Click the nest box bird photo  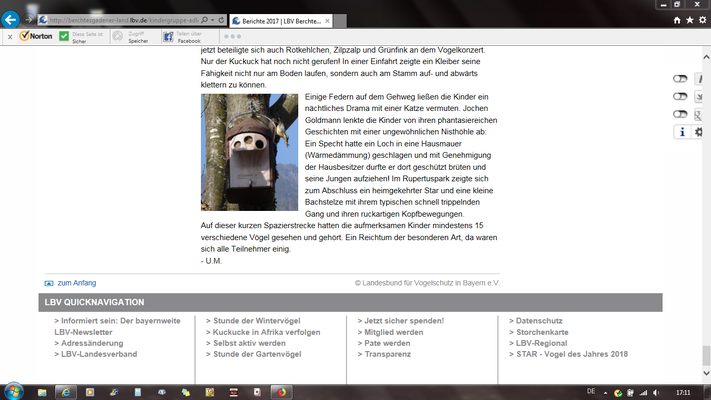pyautogui.click(x=249, y=152)
